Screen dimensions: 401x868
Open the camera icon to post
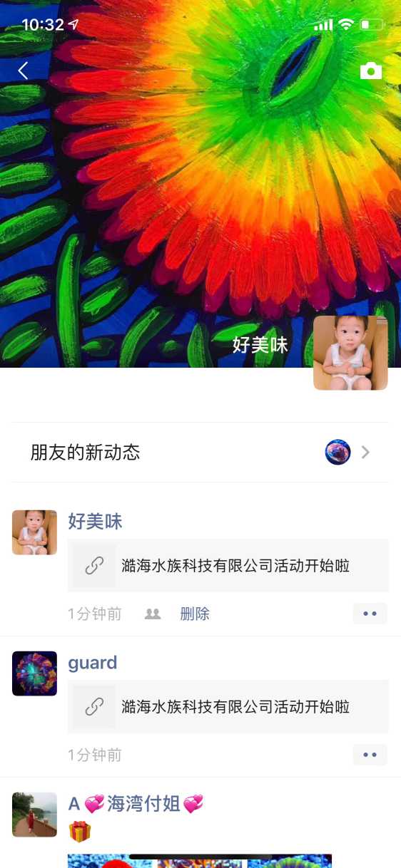tap(371, 71)
